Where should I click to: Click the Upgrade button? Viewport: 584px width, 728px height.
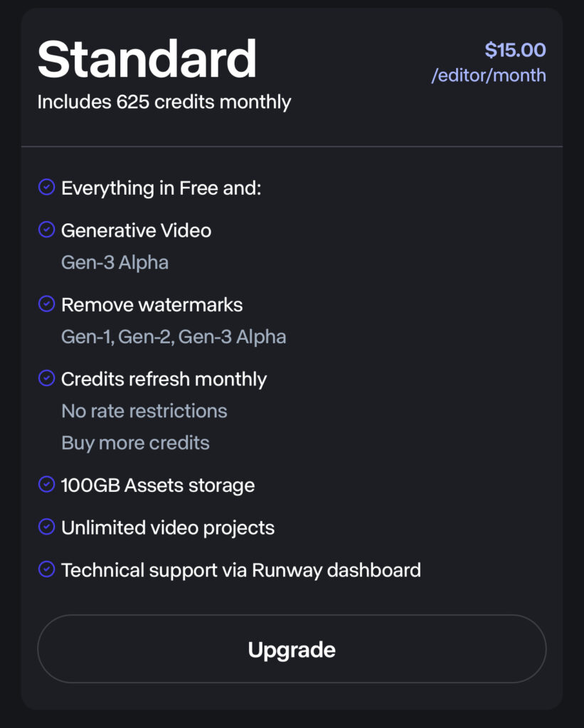pos(292,649)
